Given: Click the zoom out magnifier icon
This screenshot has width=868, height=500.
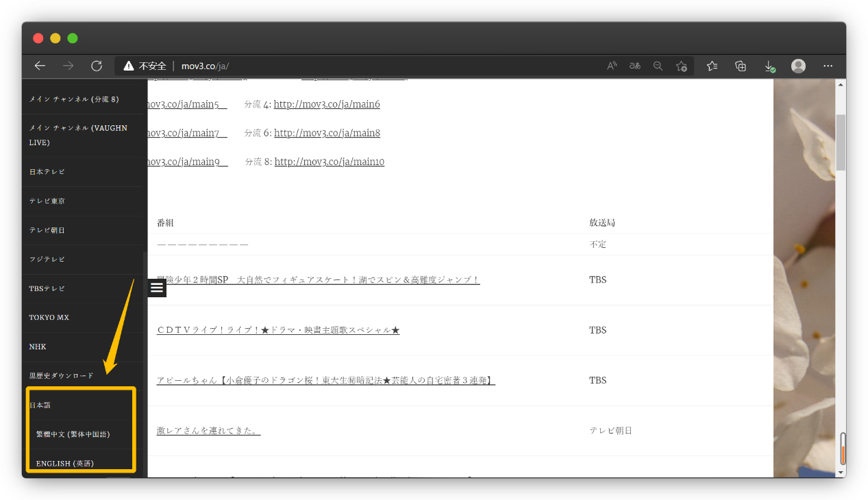Looking at the screenshot, I should [658, 66].
